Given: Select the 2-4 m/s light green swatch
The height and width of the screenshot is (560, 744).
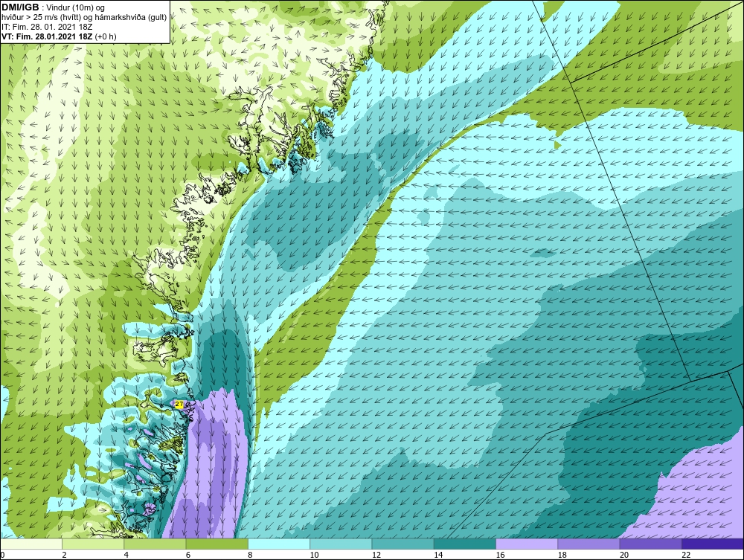Looking at the screenshot, I should (x=93, y=544).
